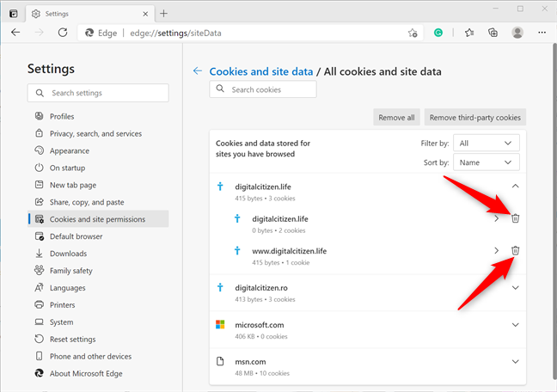Open On startup settings
The height and width of the screenshot is (392, 557).
[98, 168]
